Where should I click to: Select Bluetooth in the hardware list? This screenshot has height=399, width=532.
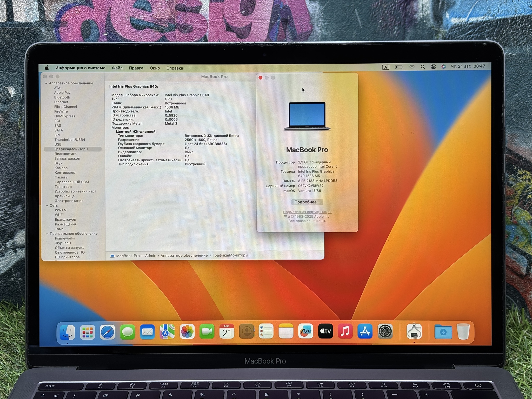click(62, 97)
